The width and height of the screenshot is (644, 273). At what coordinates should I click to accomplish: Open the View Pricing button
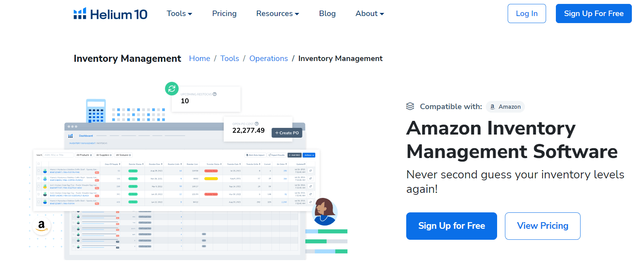[543, 226]
